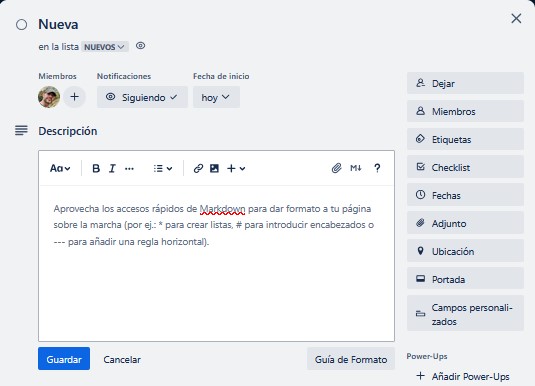Add an attachment via Adjunto
This screenshot has height=386, width=535.
click(465, 223)
